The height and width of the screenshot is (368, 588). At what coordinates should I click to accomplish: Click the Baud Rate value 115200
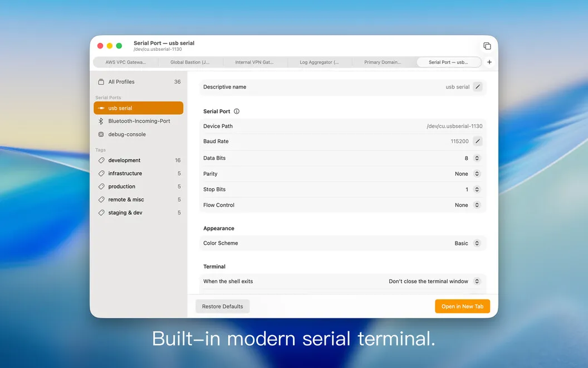pos(460,141)
